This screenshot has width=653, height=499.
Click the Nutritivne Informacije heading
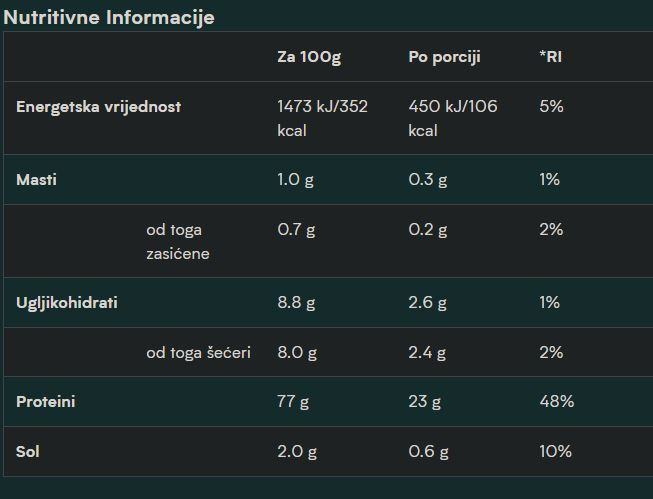[108, 17]
